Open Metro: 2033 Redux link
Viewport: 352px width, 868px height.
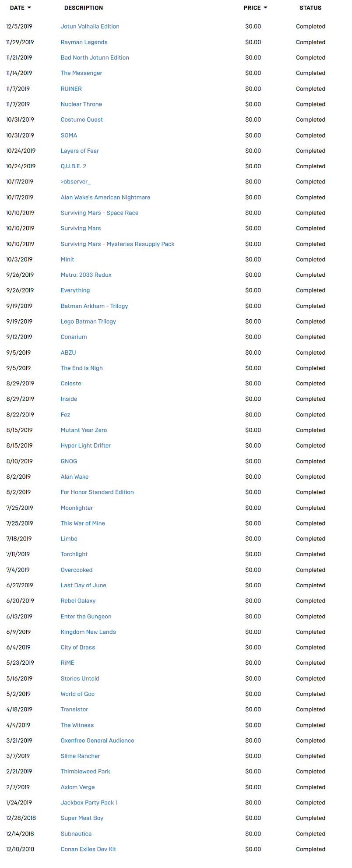tap(86, 275)
